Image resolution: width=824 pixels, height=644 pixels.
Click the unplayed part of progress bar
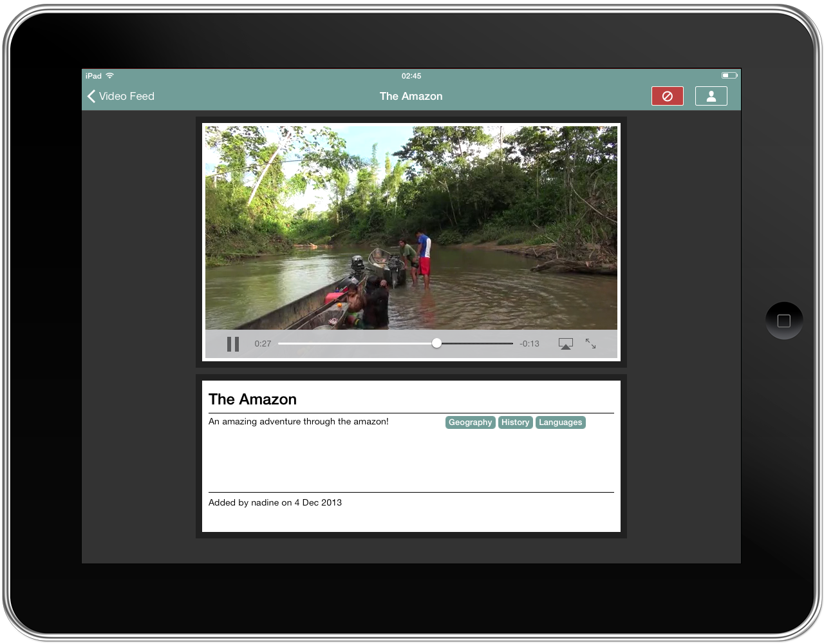(x=478, y=343)
